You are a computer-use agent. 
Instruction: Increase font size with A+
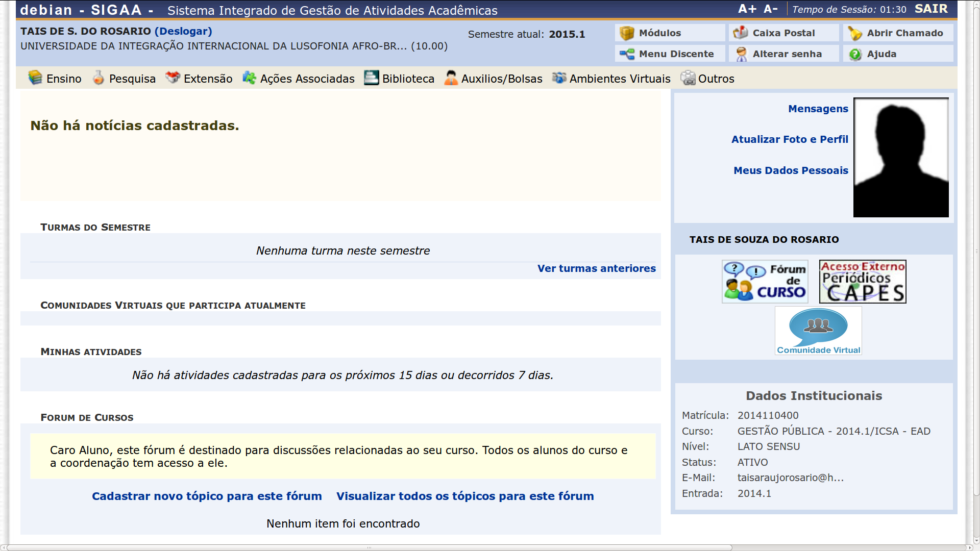coord(747,9)
